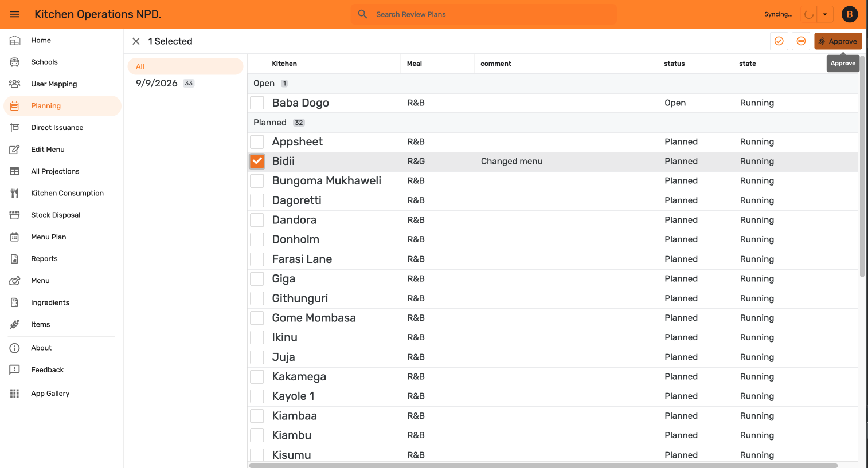868x468 pixels.
Task: Open the hamburger navigation menu
Action: [x=14, y=14]
